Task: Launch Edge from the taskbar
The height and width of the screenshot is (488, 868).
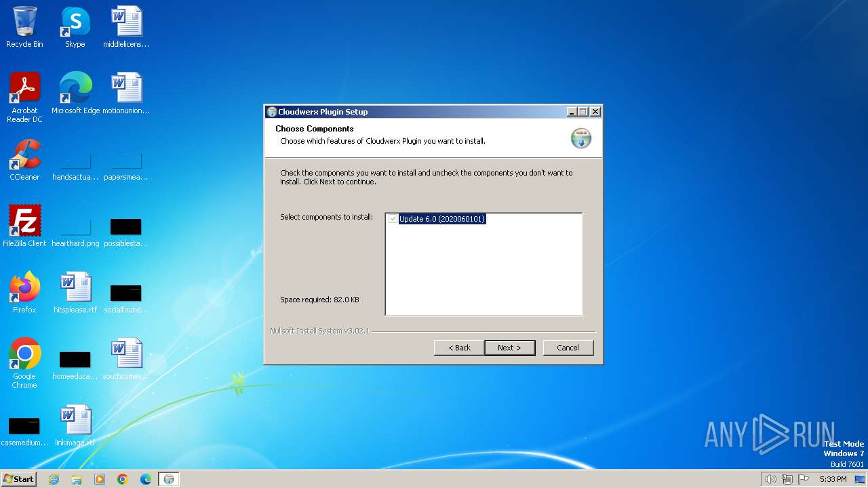Action: (x=146, y=479)
